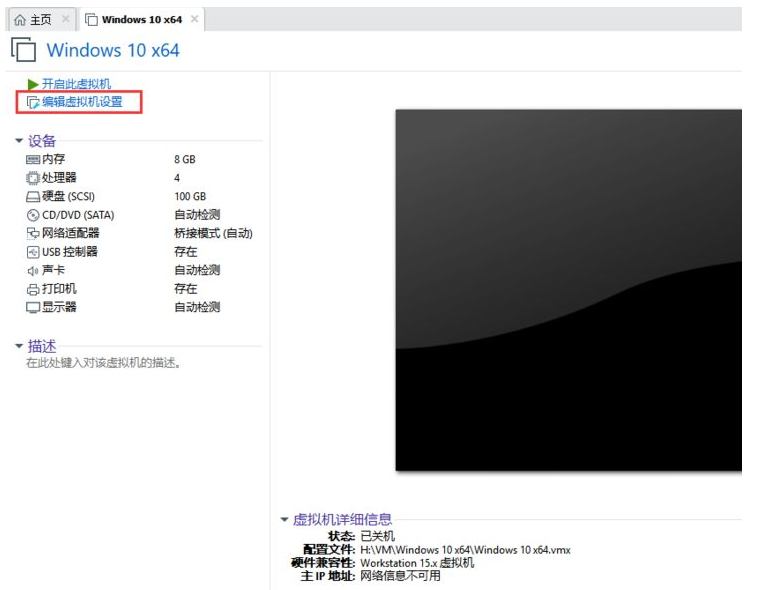Click the network adapter (网络适配器) icon

[33, 234]
